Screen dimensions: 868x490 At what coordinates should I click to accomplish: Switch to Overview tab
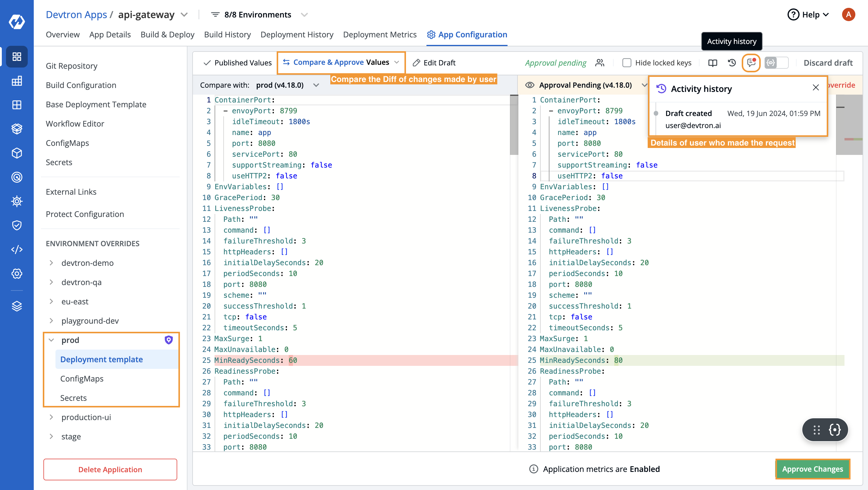point(63,34)
